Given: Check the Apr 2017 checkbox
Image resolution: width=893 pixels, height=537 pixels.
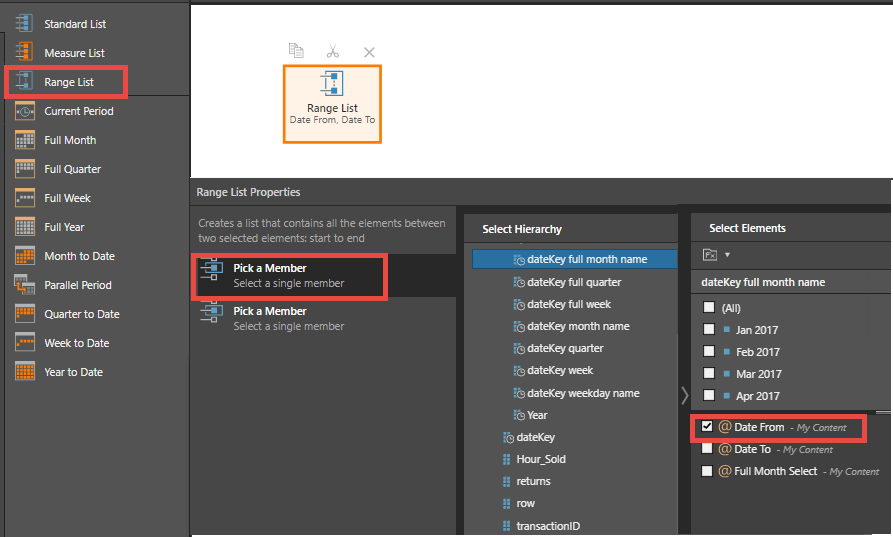Looking at the screenshot, I should pyautogui.click(x=708, y=395).
